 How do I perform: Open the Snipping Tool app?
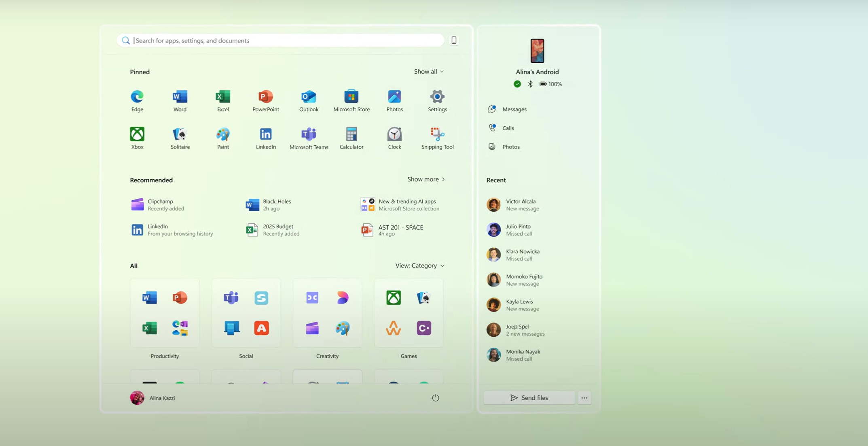point(437,138)
